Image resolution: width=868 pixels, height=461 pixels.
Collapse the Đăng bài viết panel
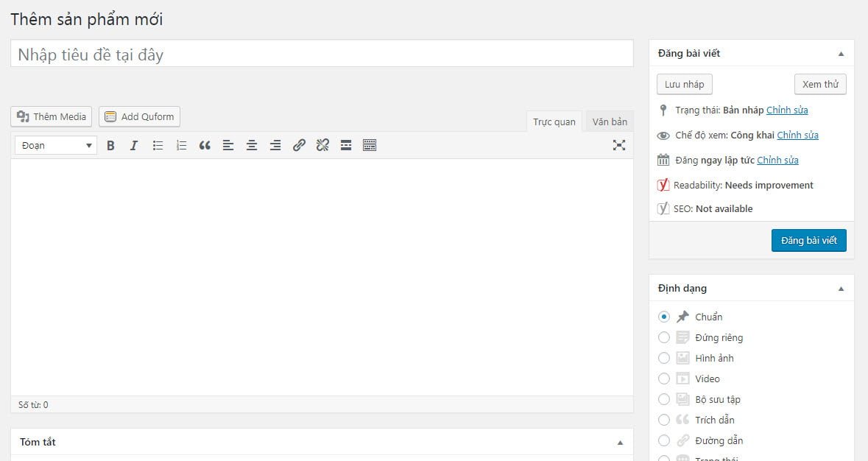pos(841,54)
